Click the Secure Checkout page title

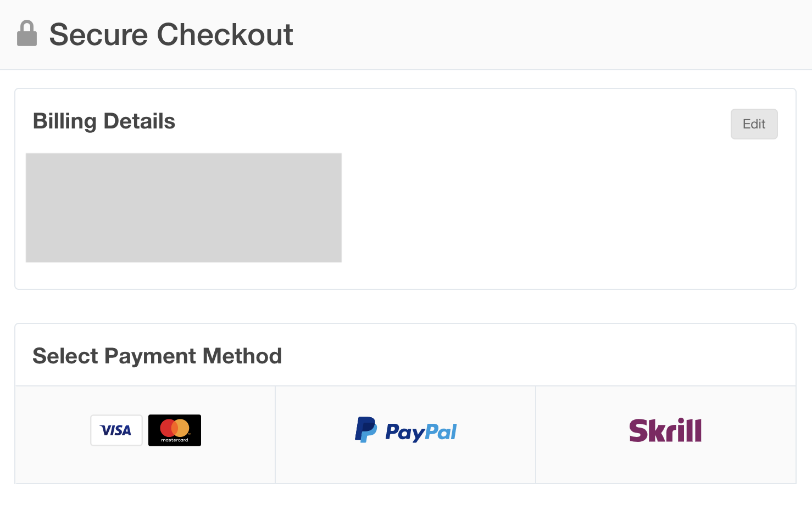click(171, 35)
